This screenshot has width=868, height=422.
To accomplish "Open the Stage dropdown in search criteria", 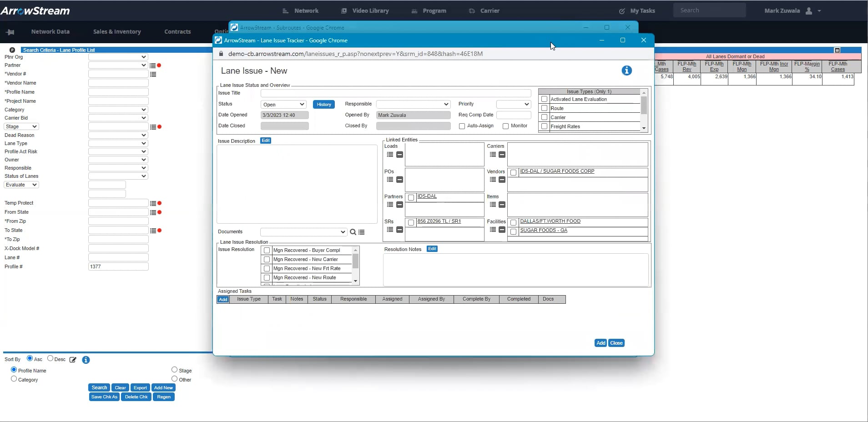I will pyautogui.click(x=21, y=126).
